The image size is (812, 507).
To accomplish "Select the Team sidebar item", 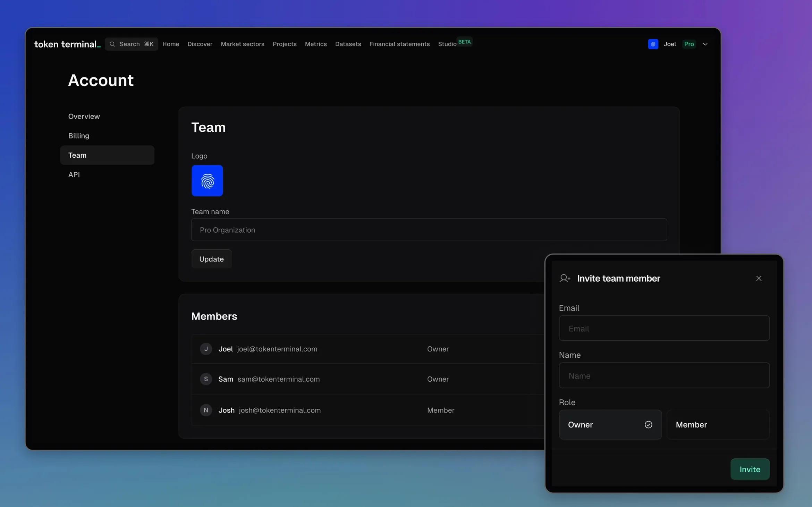I will [x=107, y=155].
